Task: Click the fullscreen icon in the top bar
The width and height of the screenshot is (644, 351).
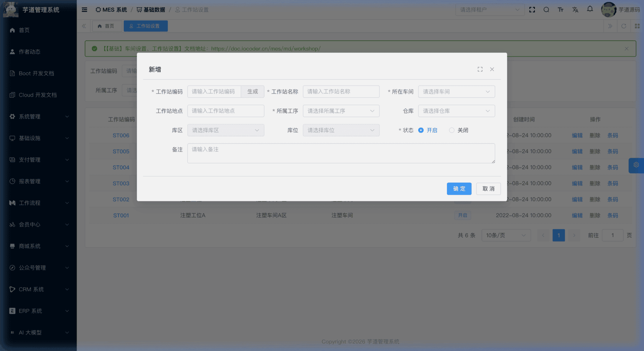Action: (532, 10)
